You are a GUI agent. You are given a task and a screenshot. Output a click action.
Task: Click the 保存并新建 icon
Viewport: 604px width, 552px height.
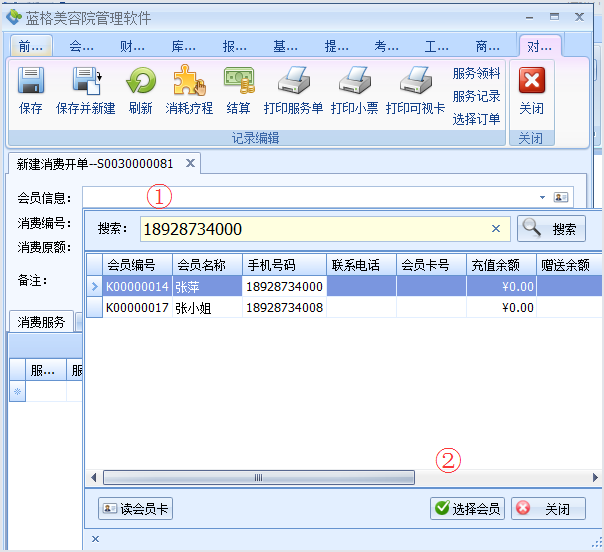coord(87,81)
